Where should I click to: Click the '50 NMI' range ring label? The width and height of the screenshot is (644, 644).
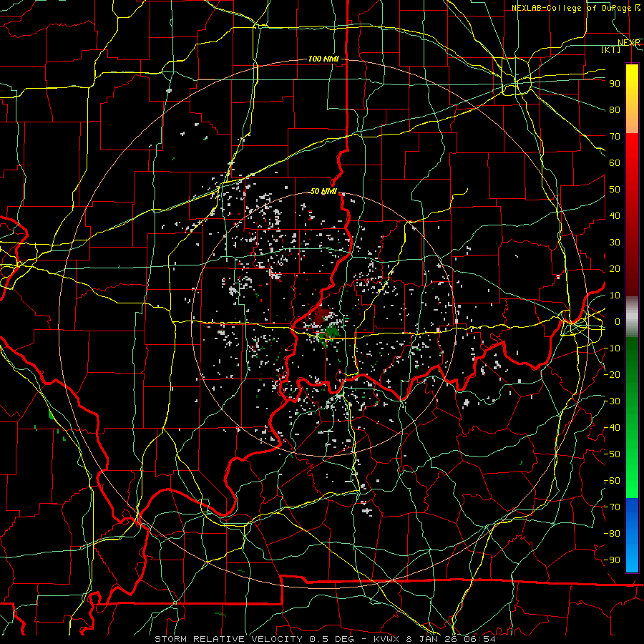click(323, 191)
